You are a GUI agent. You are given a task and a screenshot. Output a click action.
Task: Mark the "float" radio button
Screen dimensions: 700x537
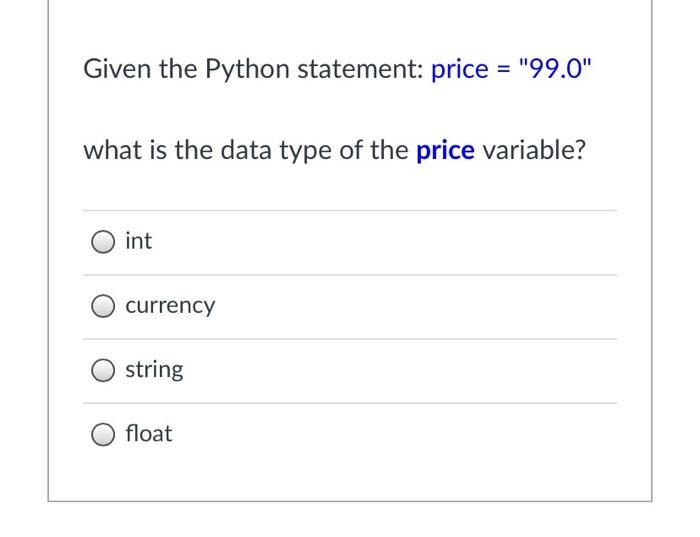pyautogui.click(x=105, y=435)
